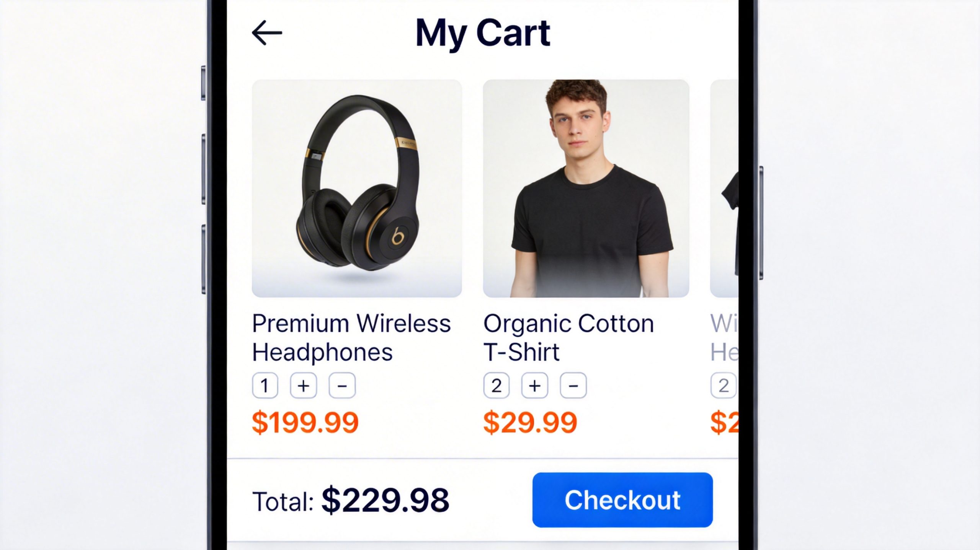Open Organic Cotton T-Shirt product title
The height and width of the screenshot is (550, 980).
click(x=568, y=338)
